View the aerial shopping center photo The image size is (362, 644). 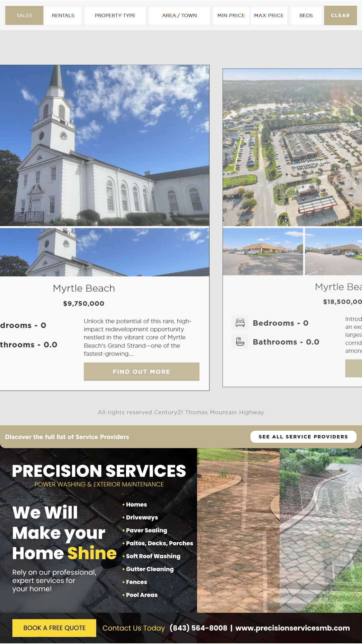click(292, 148)
